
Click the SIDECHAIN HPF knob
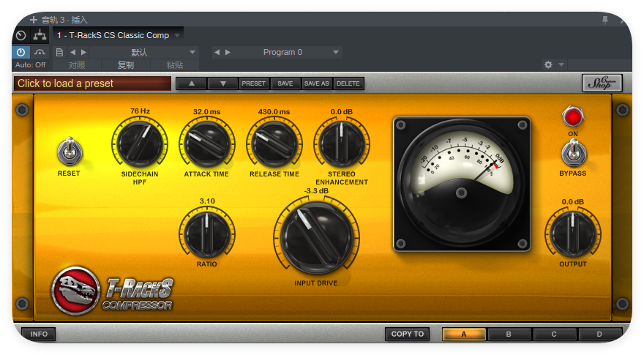click(x=140, y=143)
